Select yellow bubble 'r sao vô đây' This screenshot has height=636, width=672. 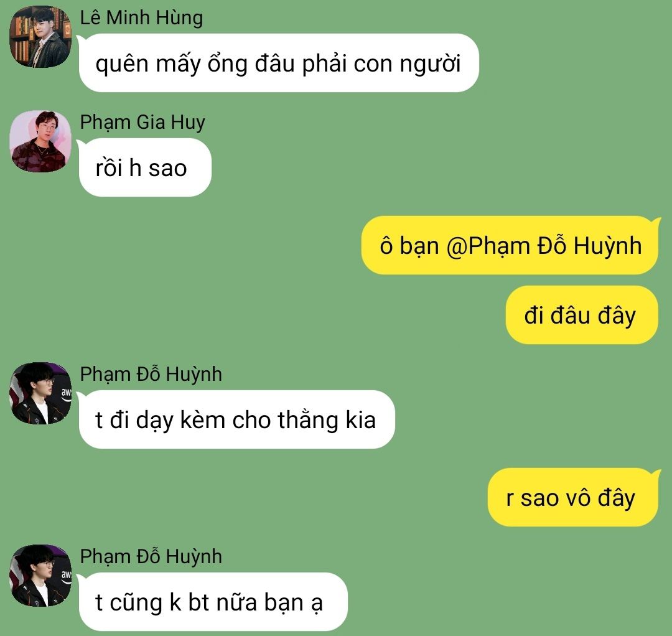[572, 497]
